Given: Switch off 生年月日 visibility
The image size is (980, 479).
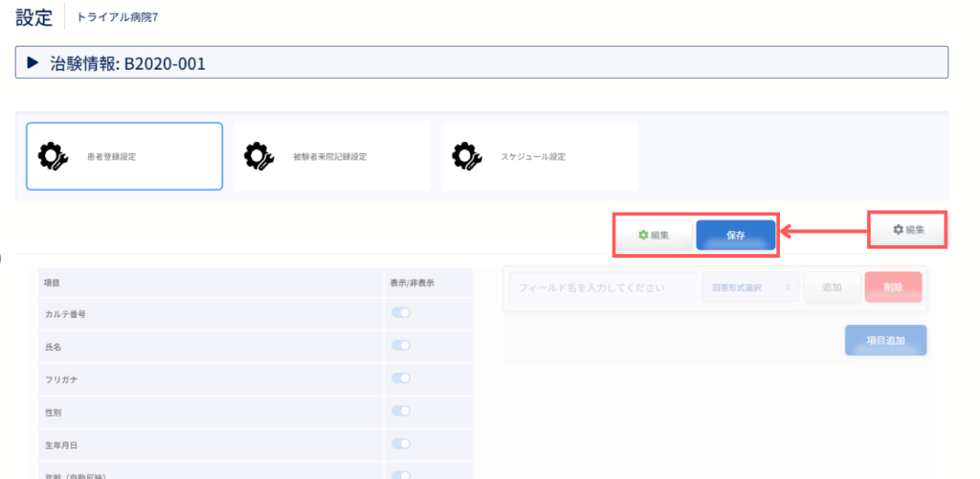Looking at the screenshot, I should tap(401, 444).
